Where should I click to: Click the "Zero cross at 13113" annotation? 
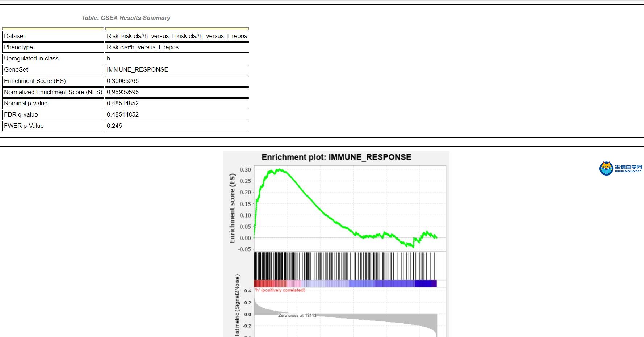(297, 316)
